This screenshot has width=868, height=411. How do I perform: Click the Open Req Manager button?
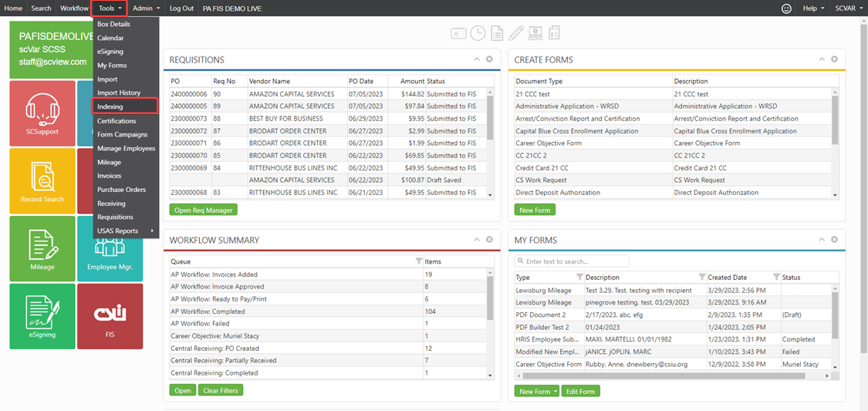[204, 210]
